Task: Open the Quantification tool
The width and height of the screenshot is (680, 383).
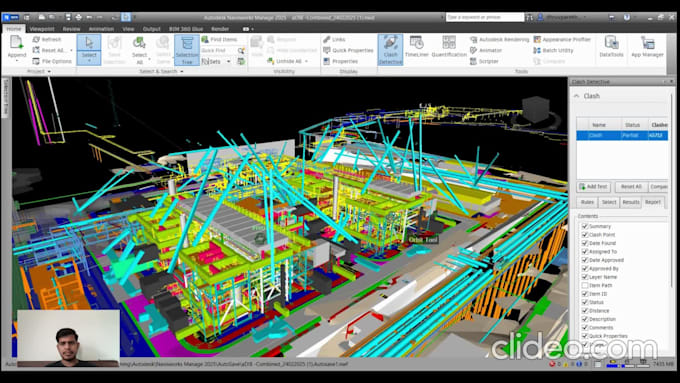Action: (x=449, y=47)
